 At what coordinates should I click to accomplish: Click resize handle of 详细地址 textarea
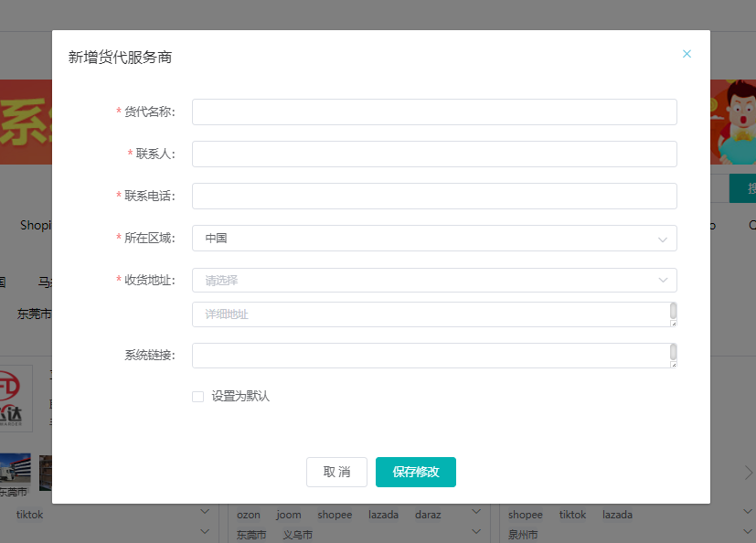coord(674,323)
